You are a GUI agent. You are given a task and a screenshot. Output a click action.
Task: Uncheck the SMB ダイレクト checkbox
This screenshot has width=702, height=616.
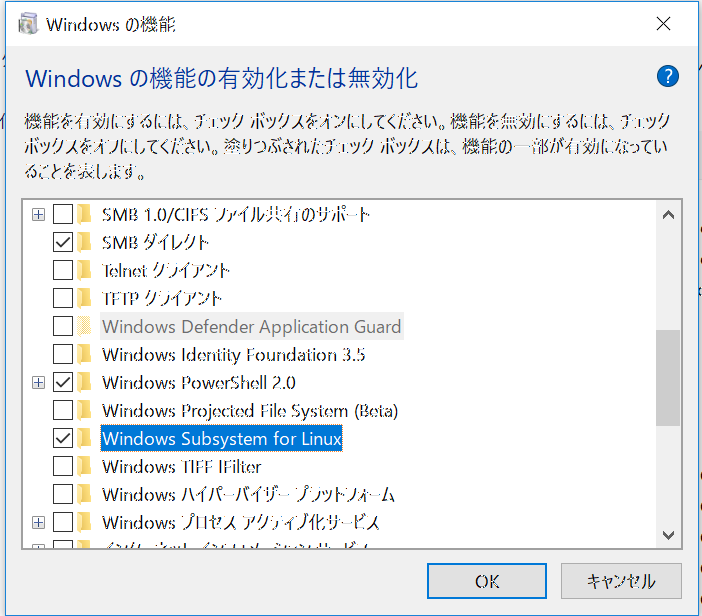(x=63, y=242)
